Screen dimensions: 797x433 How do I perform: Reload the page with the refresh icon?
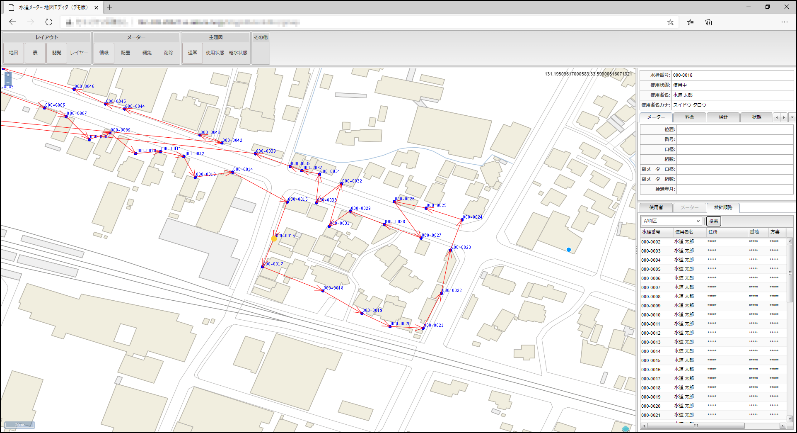click(x=49, y=22)
